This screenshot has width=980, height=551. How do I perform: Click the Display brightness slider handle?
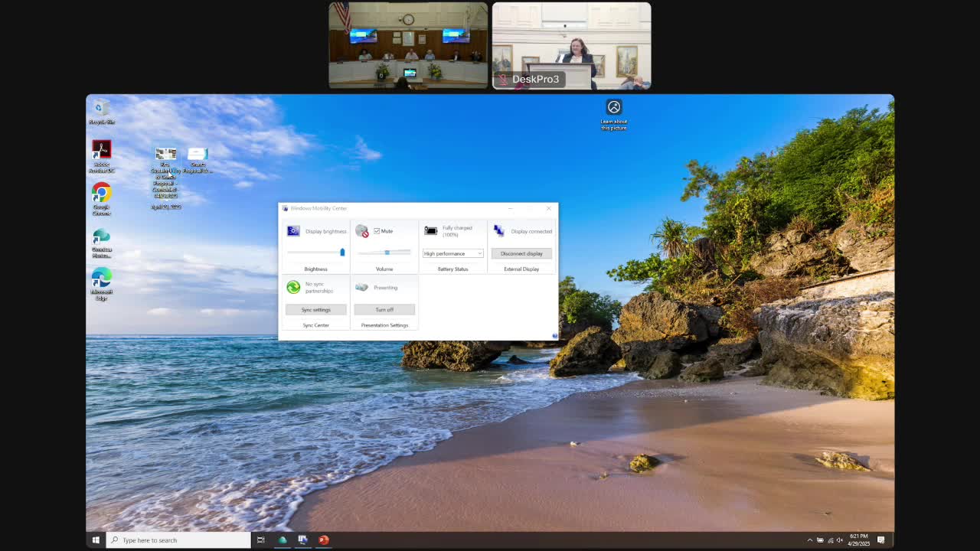[x=342, y=252]
